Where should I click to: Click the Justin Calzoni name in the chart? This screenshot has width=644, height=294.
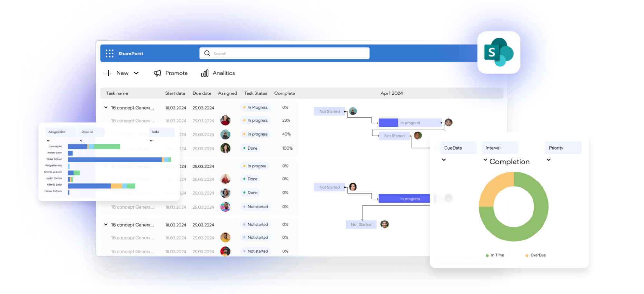click(x=54, y=178)
